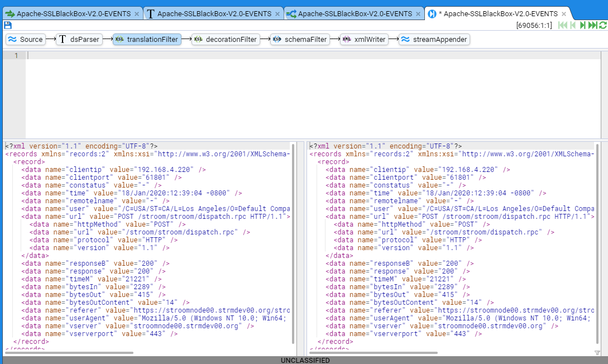
Task: Step backward one record
Action: 573,25
